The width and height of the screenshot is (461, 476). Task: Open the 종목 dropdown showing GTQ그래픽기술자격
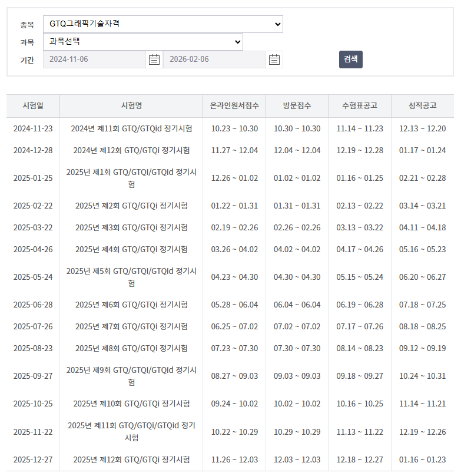pos(163,24)
